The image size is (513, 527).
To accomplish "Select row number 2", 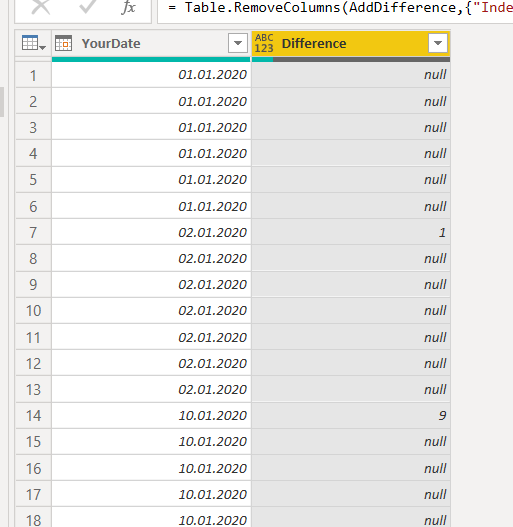I will click(33, 101).
